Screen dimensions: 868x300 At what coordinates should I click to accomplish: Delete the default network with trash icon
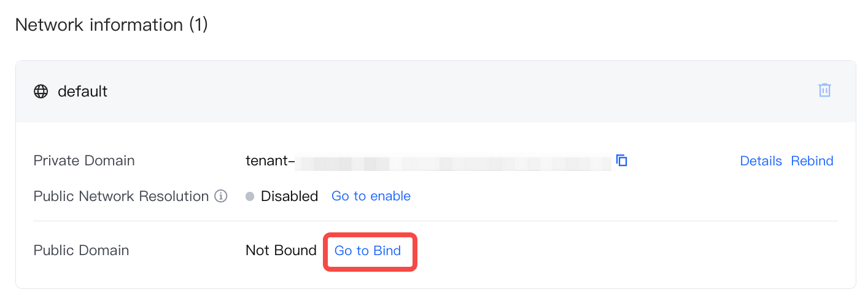[824, 90]
